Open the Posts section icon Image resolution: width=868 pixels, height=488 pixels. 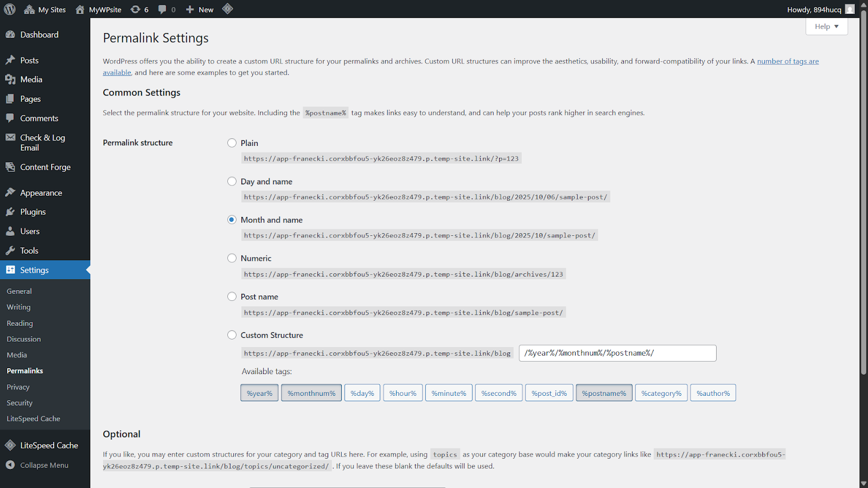pos(12,60)
